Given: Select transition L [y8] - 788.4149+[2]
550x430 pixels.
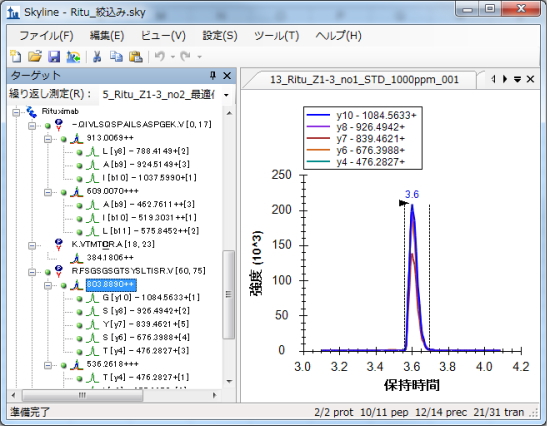Looking at the screenshot, I should click(146, 151).
